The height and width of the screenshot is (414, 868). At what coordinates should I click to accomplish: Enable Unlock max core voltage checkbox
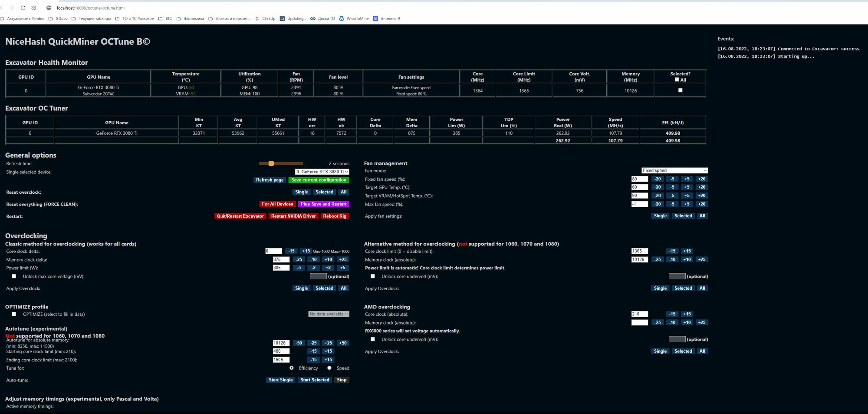tap(14, 276)
